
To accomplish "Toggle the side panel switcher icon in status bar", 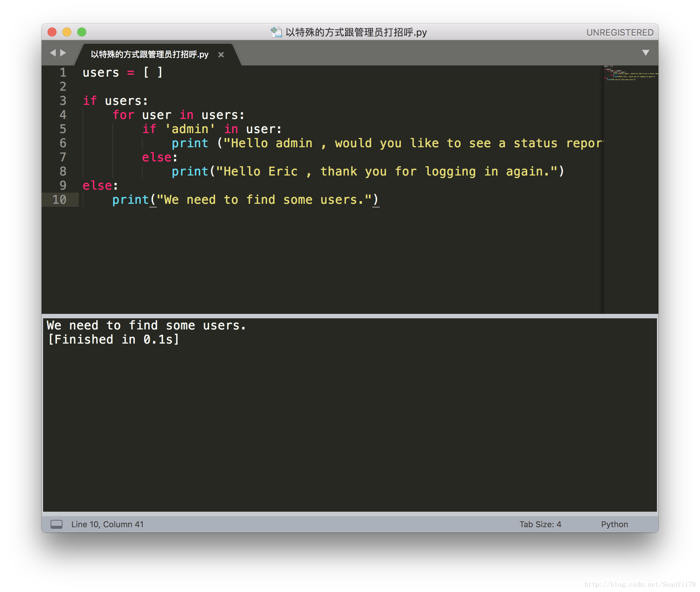I will point(56,524).
